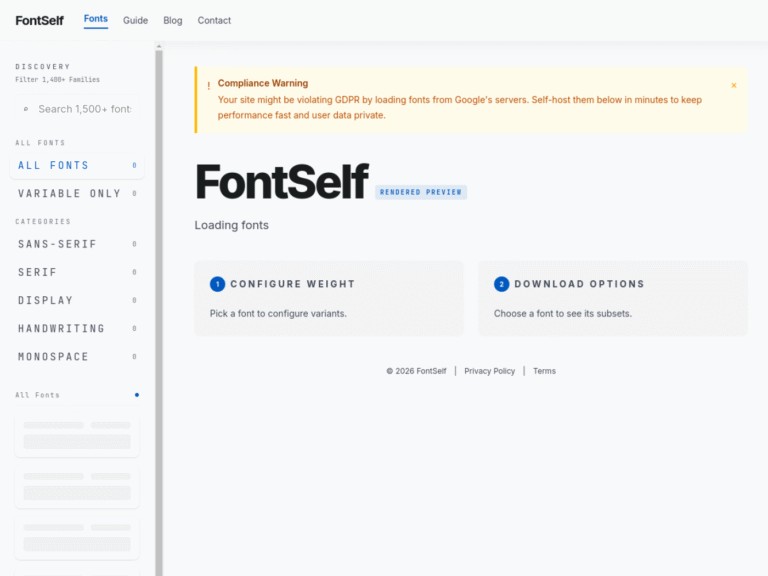This screenshot has width=768, height=576.
Task: Click the sidebar vertical scrollbar
Action: (x=159, y=313)
